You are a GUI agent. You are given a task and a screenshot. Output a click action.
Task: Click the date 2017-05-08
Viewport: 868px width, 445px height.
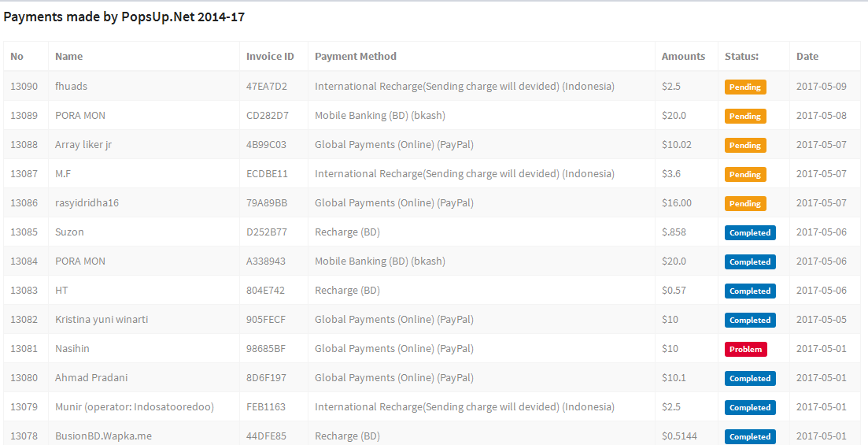pos(822,115)
